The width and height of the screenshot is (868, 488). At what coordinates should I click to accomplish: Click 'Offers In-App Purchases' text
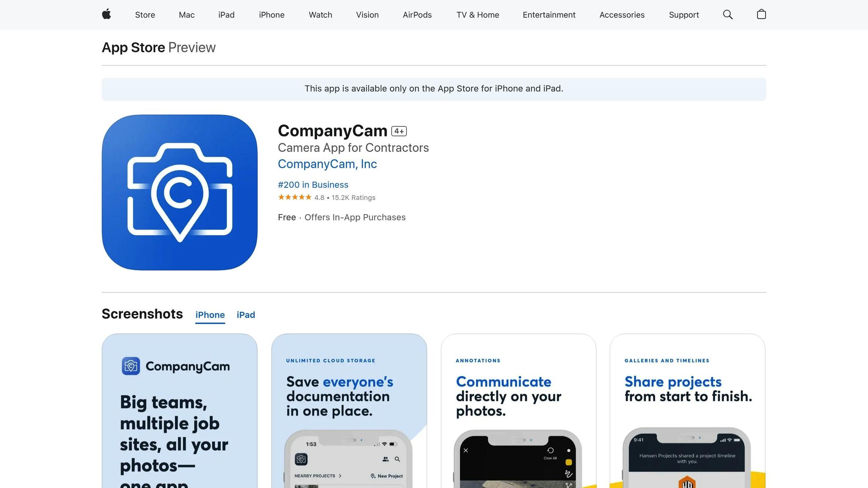tap(355, 217)
